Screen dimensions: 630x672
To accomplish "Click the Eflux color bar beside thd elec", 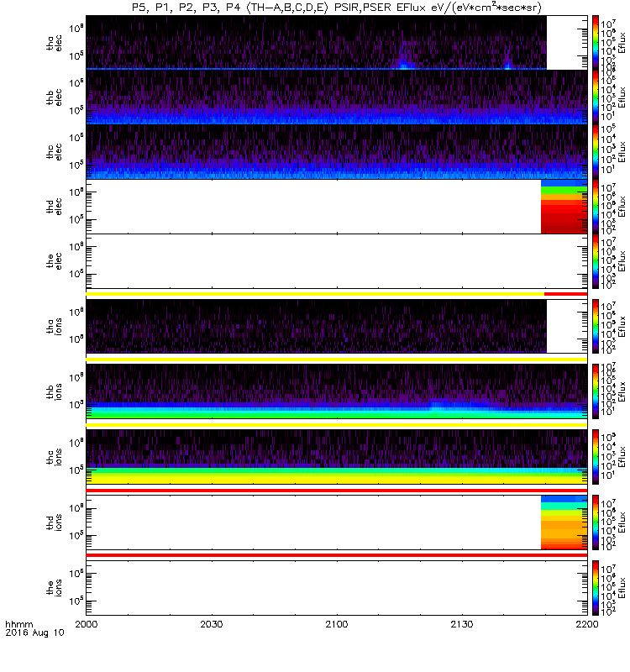I will 596,207.
